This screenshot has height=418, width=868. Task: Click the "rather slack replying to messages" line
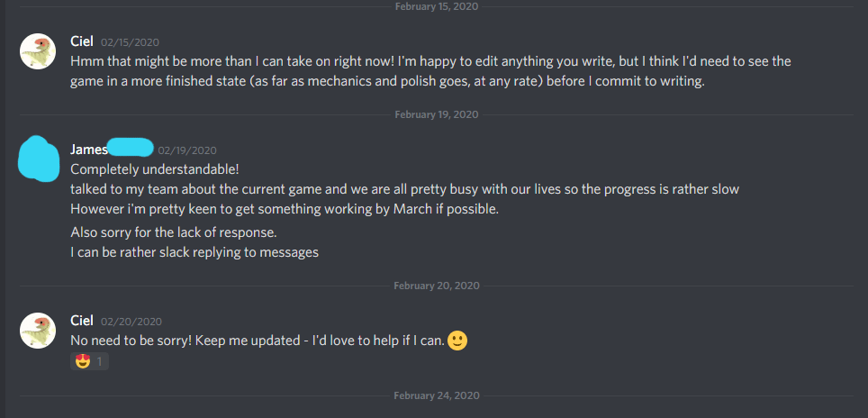click(x=194, y=252)
